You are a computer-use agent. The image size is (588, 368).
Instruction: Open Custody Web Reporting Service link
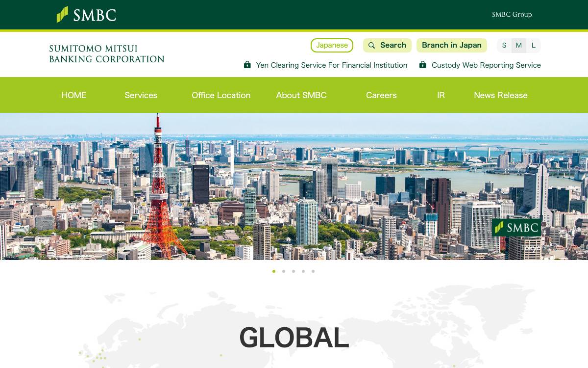(x=486, y=65)
